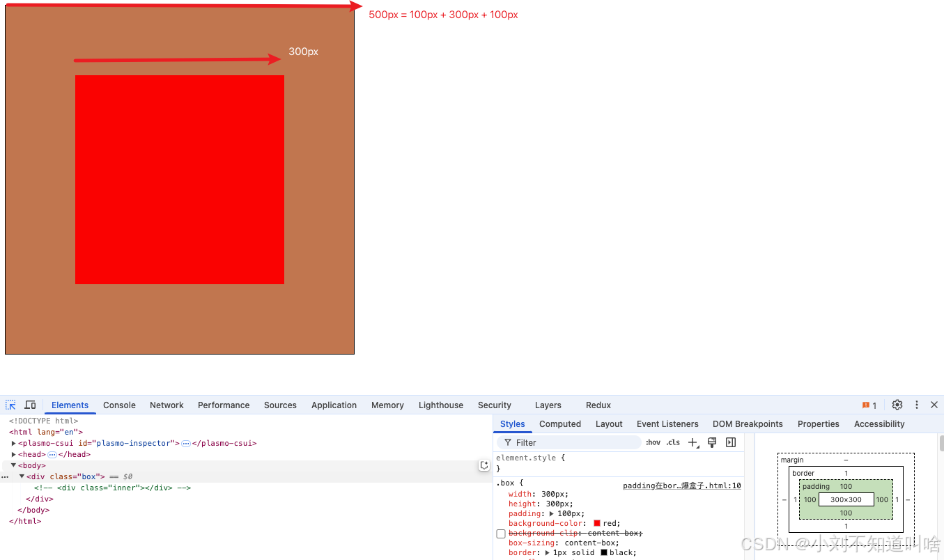Toggle element states with the :hov button
This screenshot has height=560, width=944.
pos(653,442)
